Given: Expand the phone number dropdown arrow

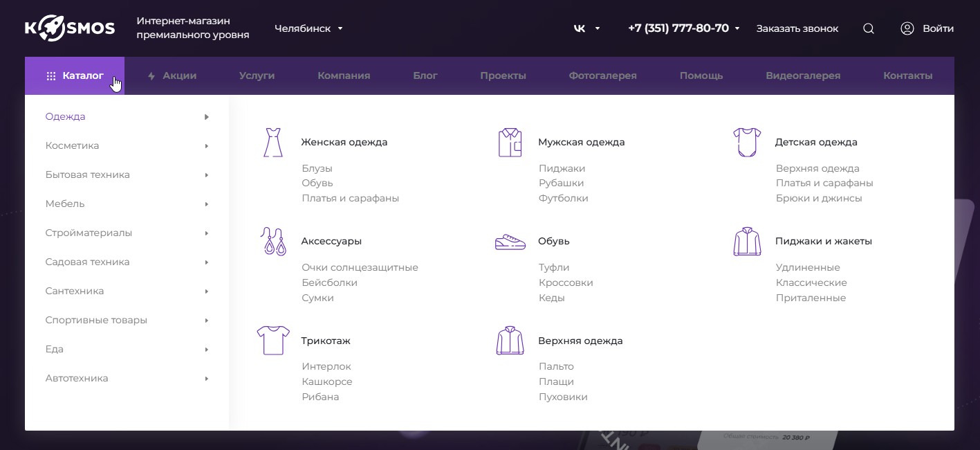Looking at the screenshot, I should pos(737,28).
